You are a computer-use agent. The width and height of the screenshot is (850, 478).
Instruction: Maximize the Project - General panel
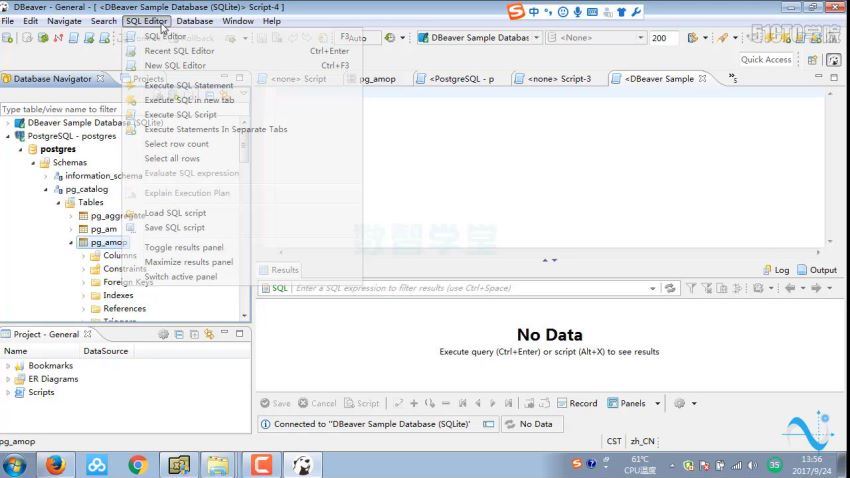coord(240,334)
